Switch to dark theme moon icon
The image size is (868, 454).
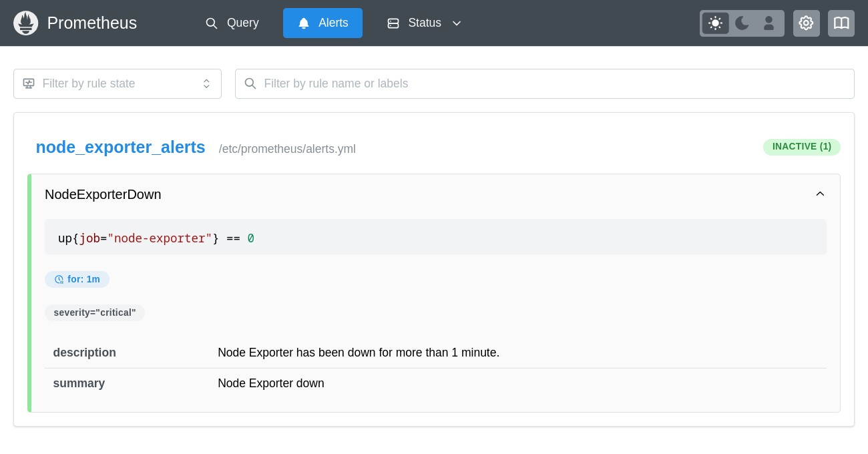coord(742,23)
